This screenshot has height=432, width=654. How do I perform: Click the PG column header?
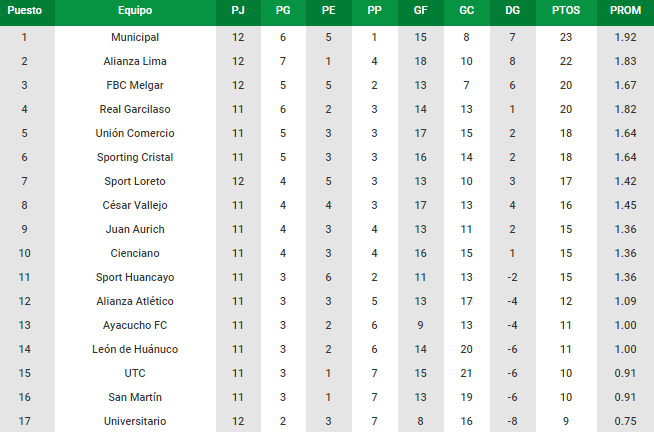pos(283,10)
